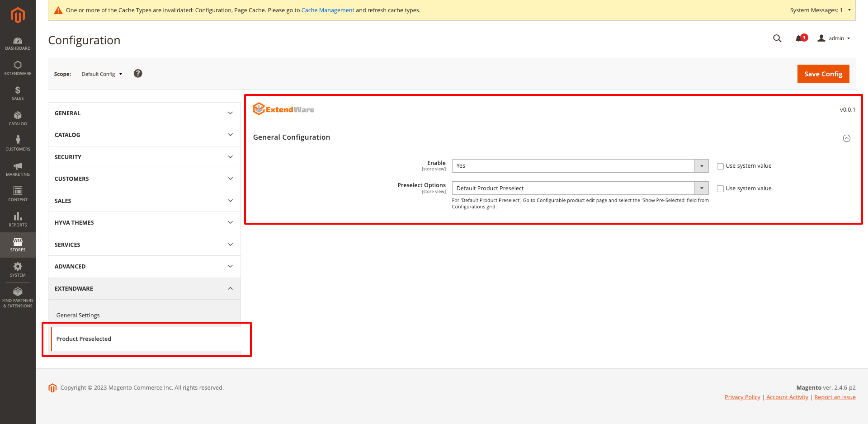Open the Content sidebar menu
This screenshot has height=424, width=868.
(18, 194)
